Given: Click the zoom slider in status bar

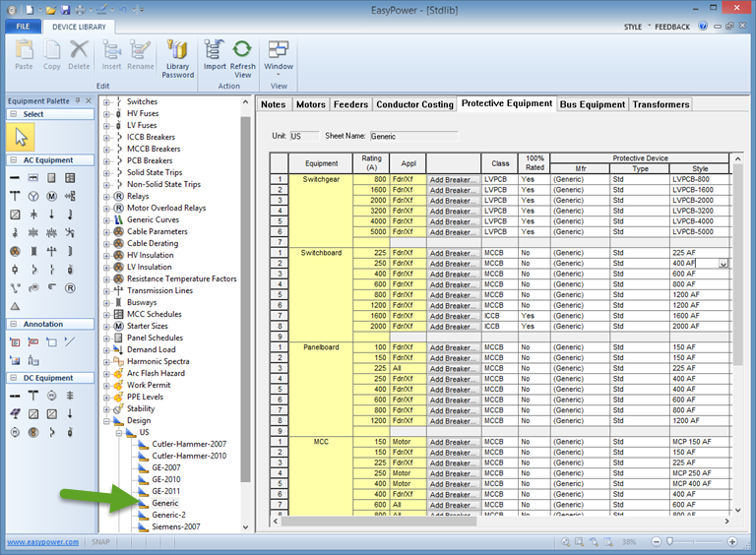Looking at the screenshot, I should [671, 542].
